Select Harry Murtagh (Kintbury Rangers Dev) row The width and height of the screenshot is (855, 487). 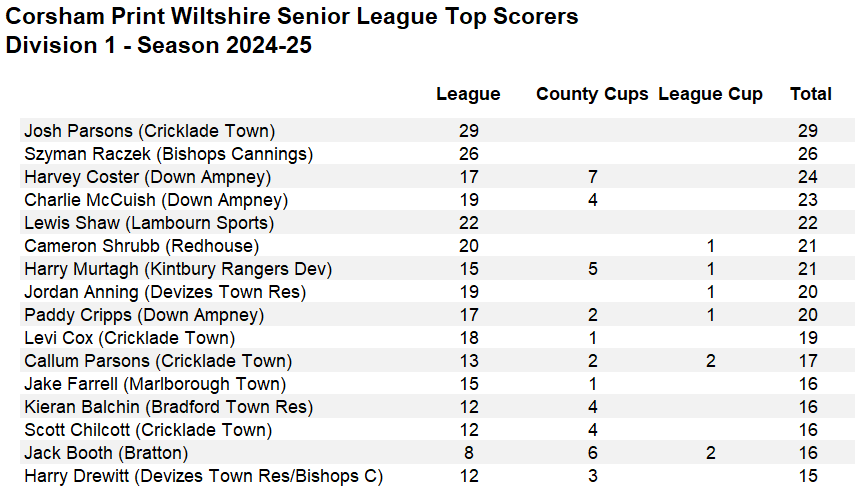[x=437, y=269]
